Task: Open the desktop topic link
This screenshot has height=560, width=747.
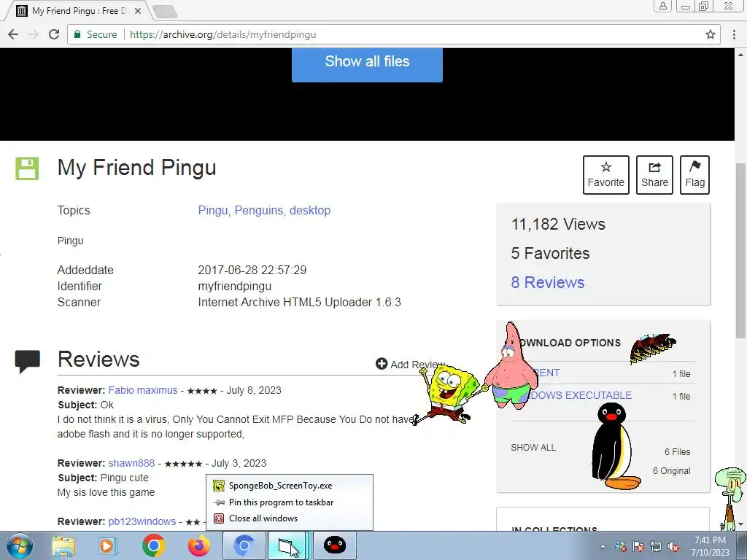Action: pyautogui.click(x=310, y=210)
